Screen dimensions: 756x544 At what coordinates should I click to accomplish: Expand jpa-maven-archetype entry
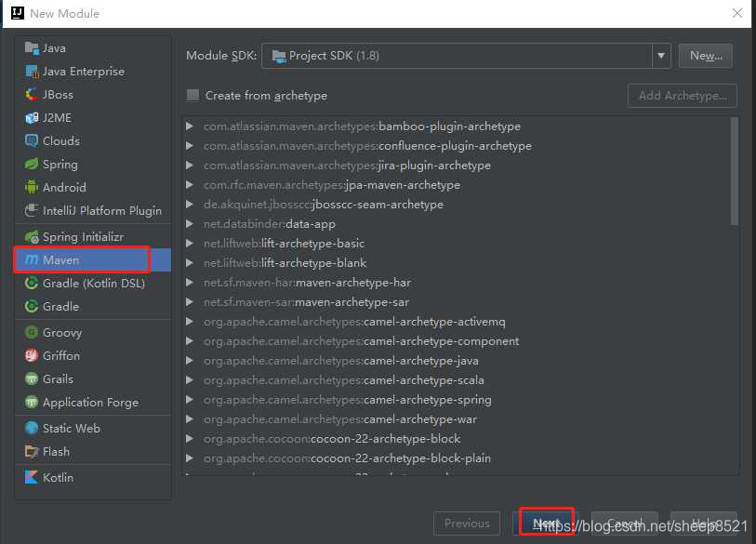(x=190, y=185)
